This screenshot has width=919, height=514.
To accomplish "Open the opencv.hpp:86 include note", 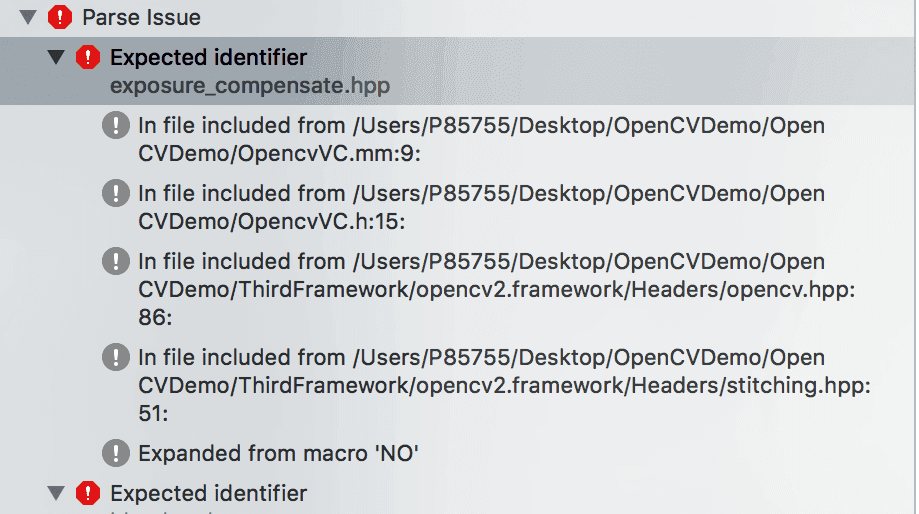I will (x=480, y=289).
